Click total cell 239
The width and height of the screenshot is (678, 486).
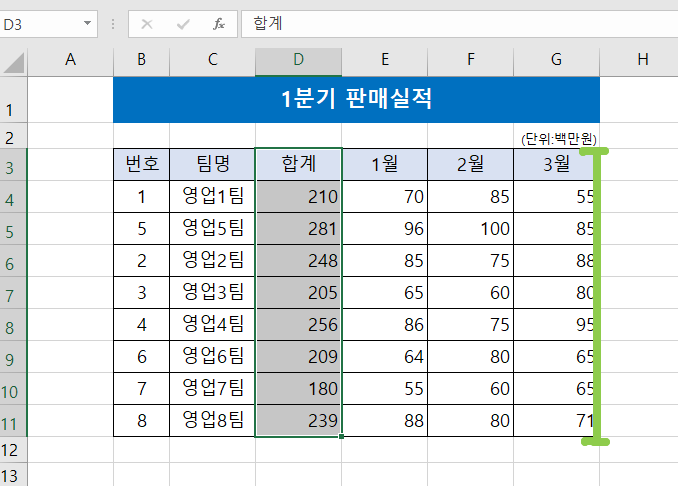pos(298,420)
